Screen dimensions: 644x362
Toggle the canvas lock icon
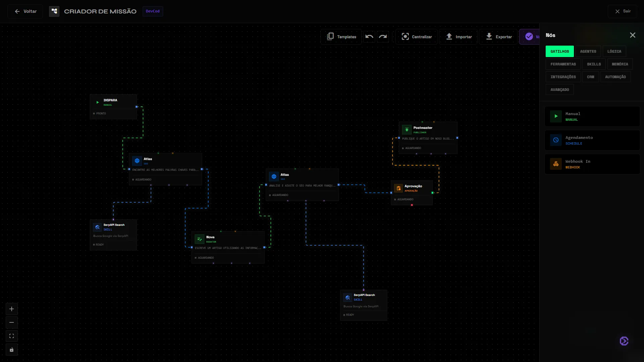[x=12, y=350]
